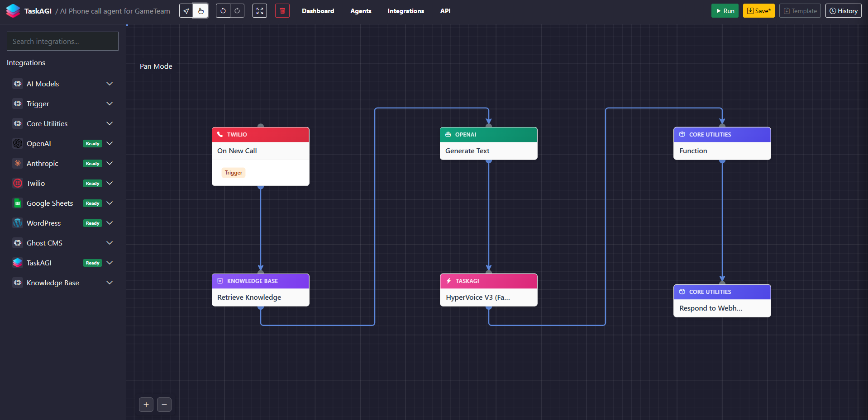Expand the Anthropic integration chevron
Image resolution: width=868 pixels, height=420 pixels.
pyautogui.click(x=110, y=163)
